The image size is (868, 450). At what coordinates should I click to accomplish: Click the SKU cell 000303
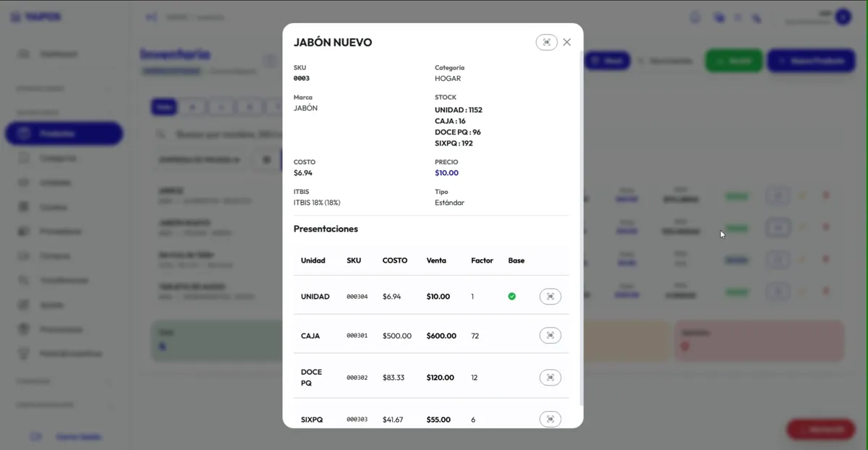[357, 420]
